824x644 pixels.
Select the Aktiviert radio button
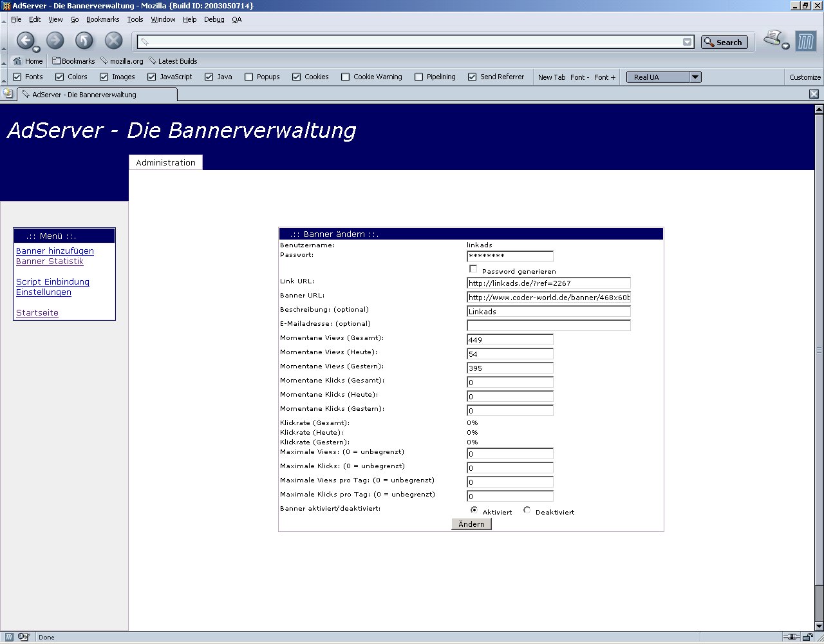[474, 510]
